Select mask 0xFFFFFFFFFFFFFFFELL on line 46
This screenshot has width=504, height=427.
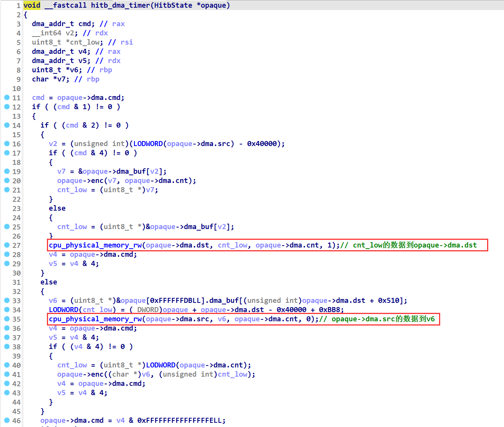click(179, 420)
